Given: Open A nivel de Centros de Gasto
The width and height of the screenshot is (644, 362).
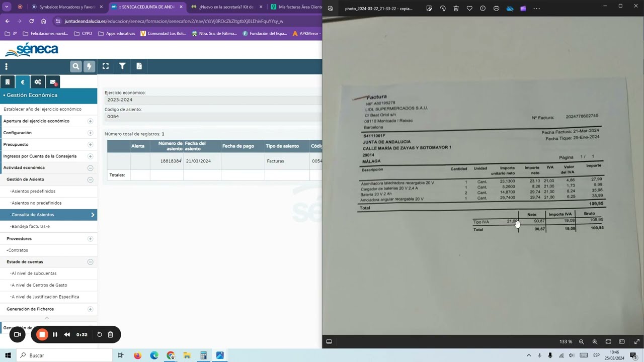Looking at the screenshot, I should click(39, 286).
